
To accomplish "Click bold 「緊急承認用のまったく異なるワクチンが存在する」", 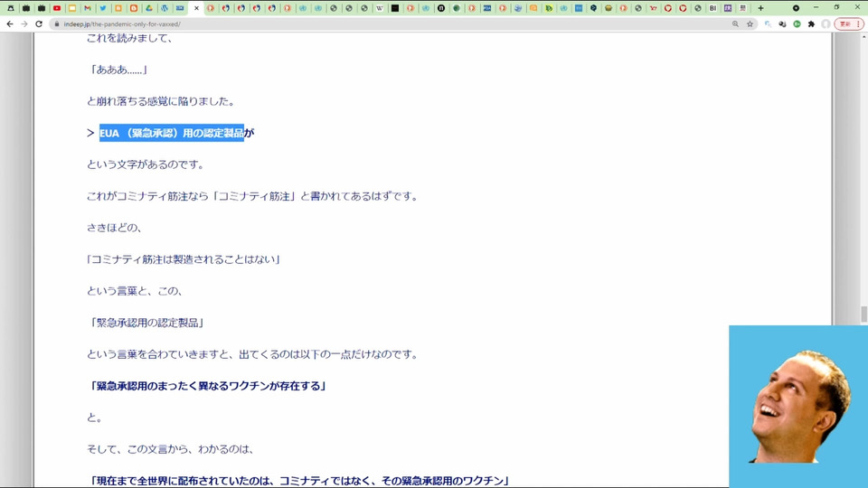I will [x=206, y=386].
